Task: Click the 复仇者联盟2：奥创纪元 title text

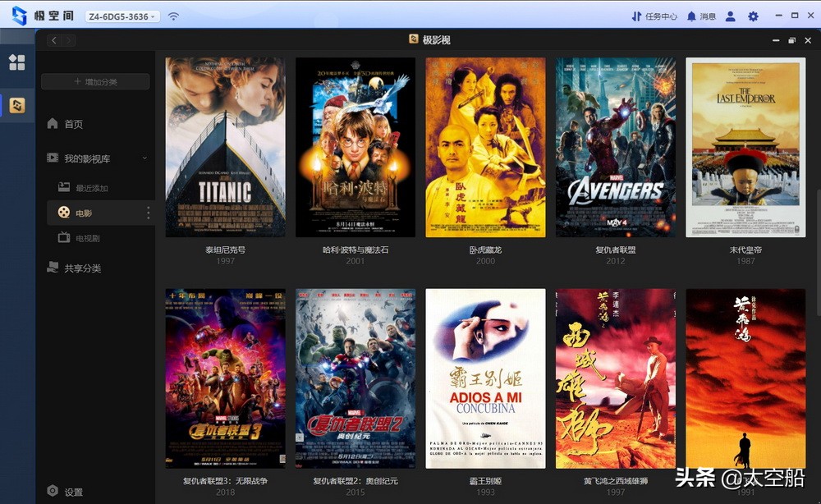Action: [355, 480]
